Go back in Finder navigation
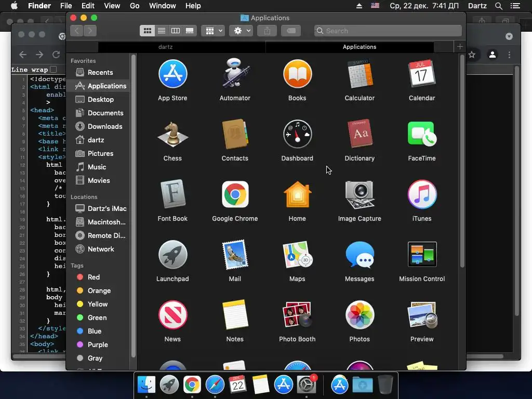532x399 pixels. [x=77, y=31]
